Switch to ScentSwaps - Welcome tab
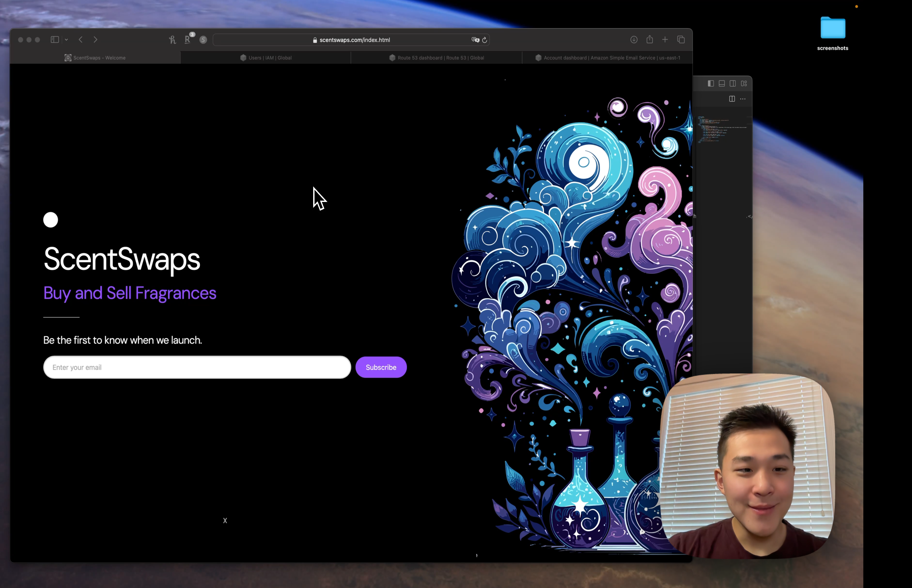Screen dimensions: 912x588 (95, 58)
